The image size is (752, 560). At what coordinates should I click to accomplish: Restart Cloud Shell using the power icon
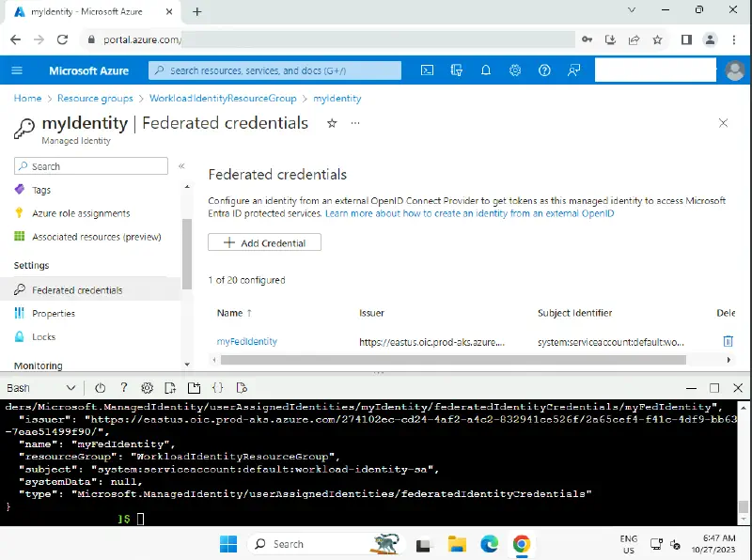click(x=101, y=388)
